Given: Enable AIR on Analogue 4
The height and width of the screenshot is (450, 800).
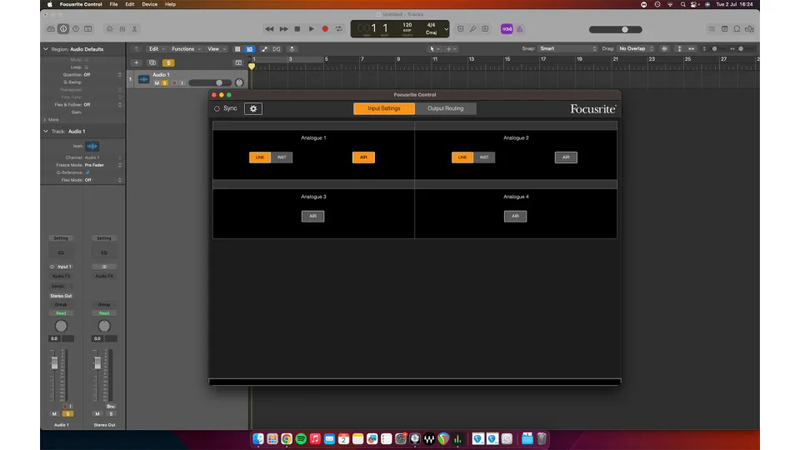Looking at the screenshot, I should coord(515,216).
